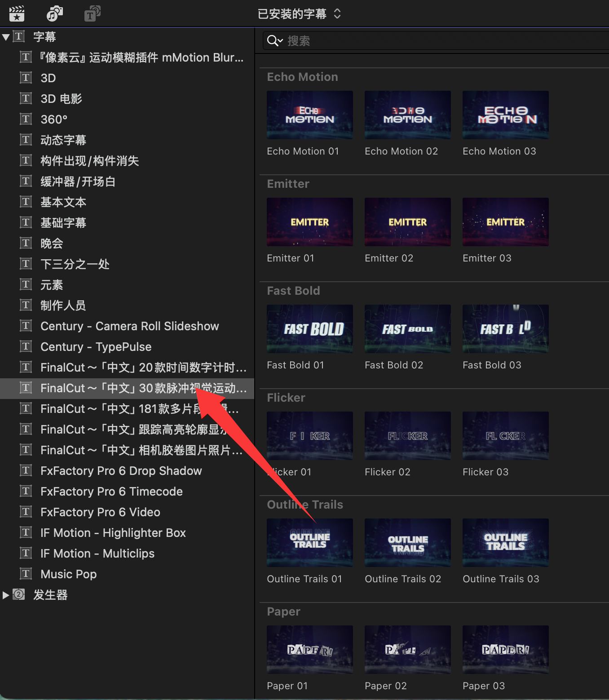Open the Photos and Audio sidebar icon
Screen dimensions: 609x700
55,13
